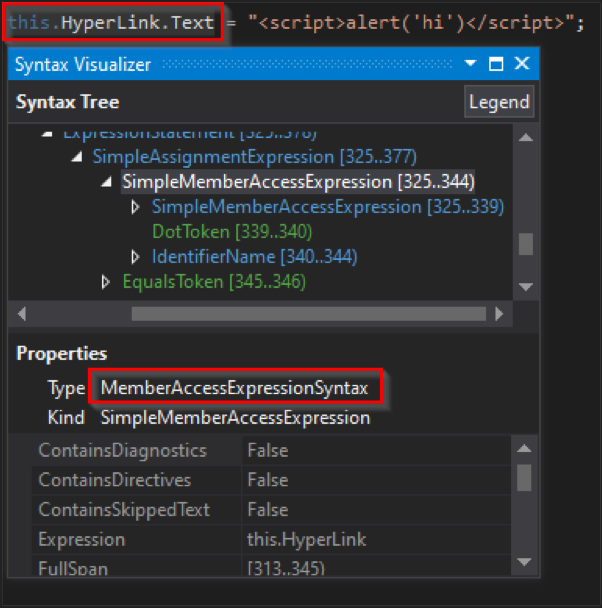Collapse the SimpleMemberAccessExpression [325..344) node
The width and height of the screenshot is (602, 608).
tap(107, 182)
